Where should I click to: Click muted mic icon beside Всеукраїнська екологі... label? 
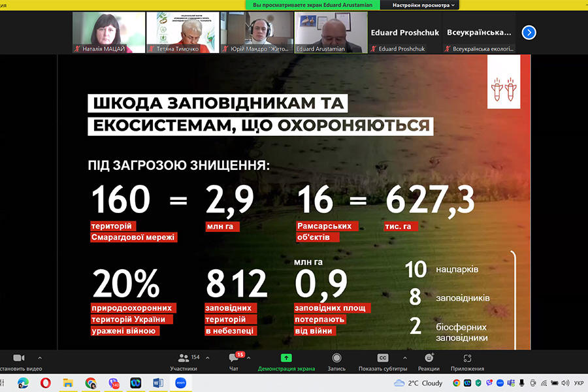[448, 49]
